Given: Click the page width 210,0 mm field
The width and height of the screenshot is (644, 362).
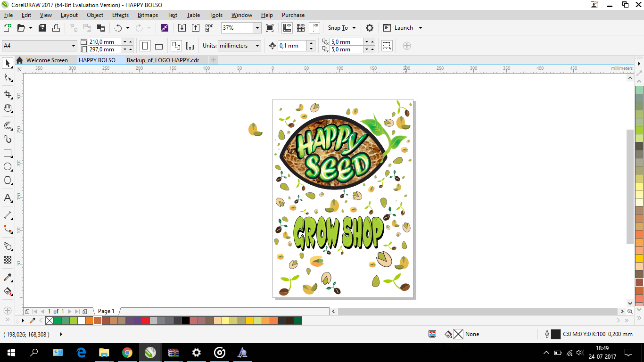Looking at the screenshot, I should click(105, 42).
